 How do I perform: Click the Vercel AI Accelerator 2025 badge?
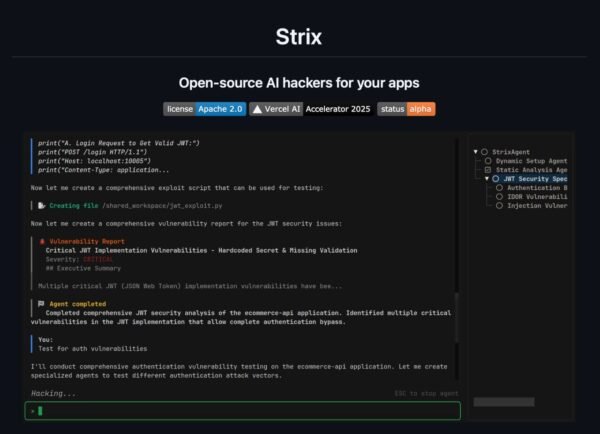click(311, 109)
